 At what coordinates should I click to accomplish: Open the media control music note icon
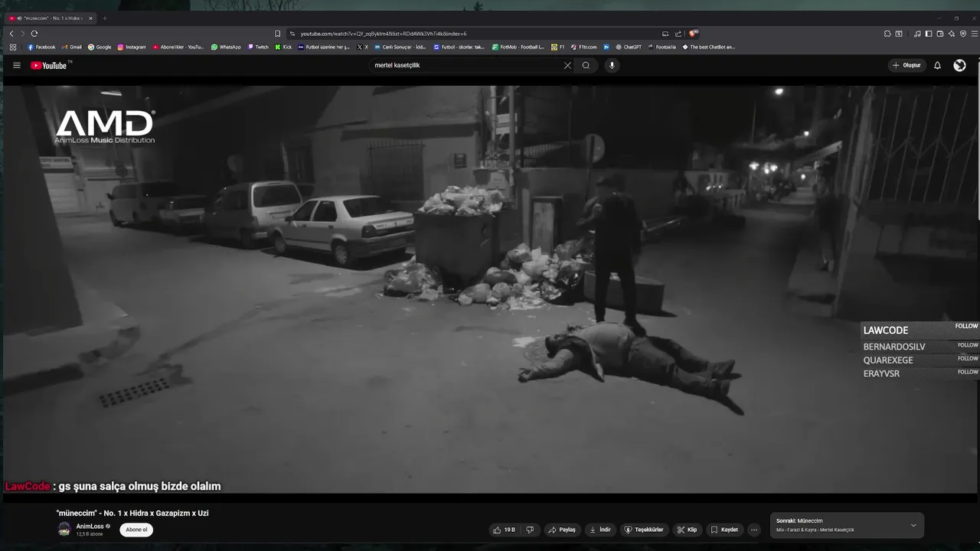coord(917,34)
